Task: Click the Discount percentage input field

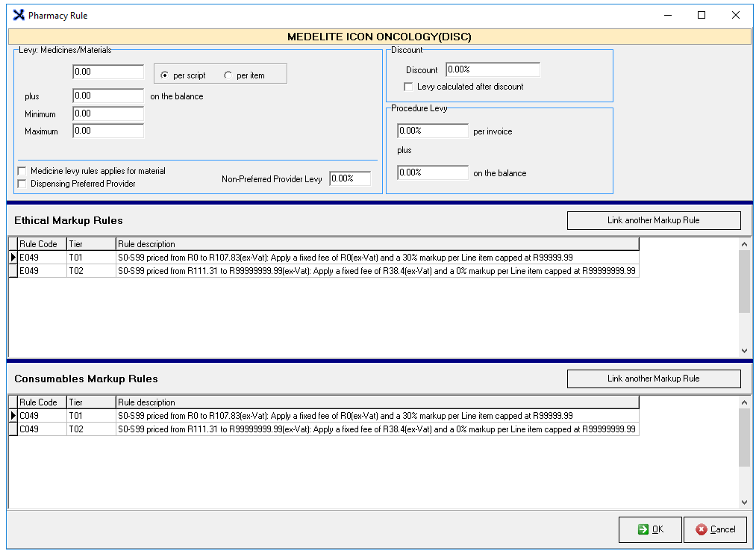Action: [x=492, y=69]
